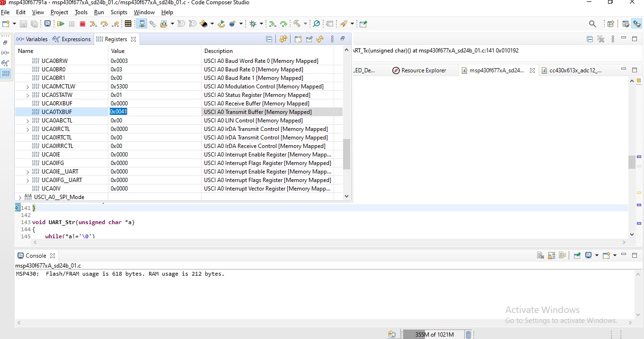Screen dimensions: 644x339
Task: Open the Search dialog with magnifier icon
Action: [x=592, y=23]
